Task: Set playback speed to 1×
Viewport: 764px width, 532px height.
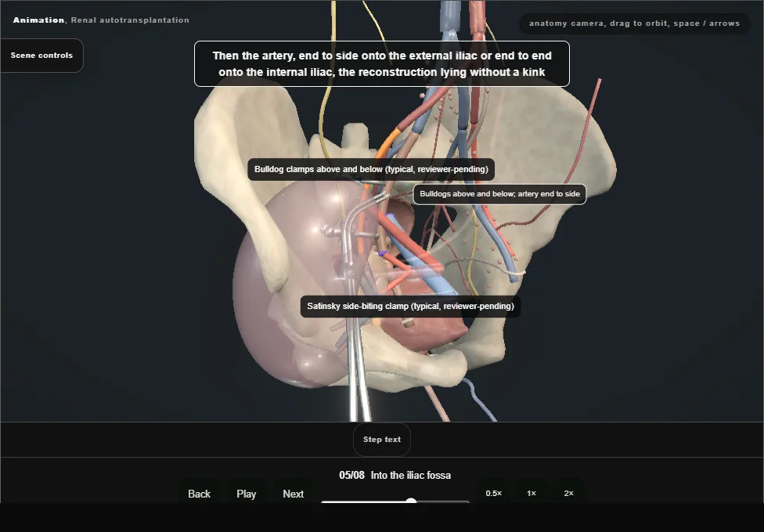Action: (532, 493)
